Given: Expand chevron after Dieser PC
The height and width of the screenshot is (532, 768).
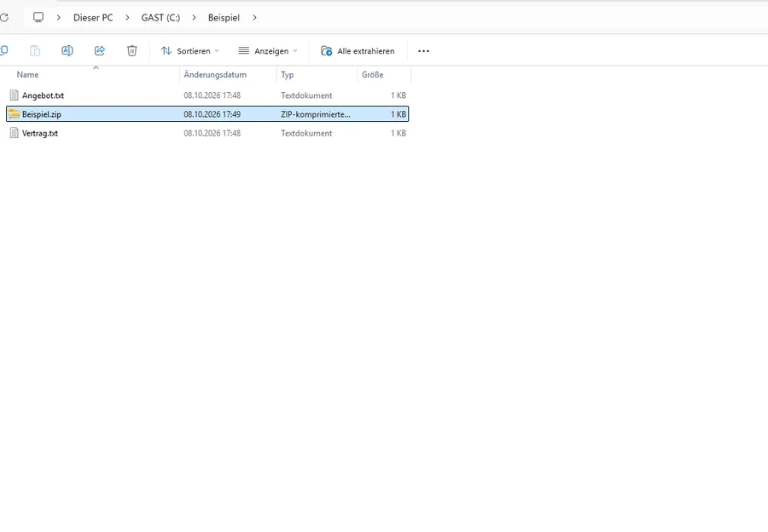Looking at the screenshot, I should click(127, 18).
